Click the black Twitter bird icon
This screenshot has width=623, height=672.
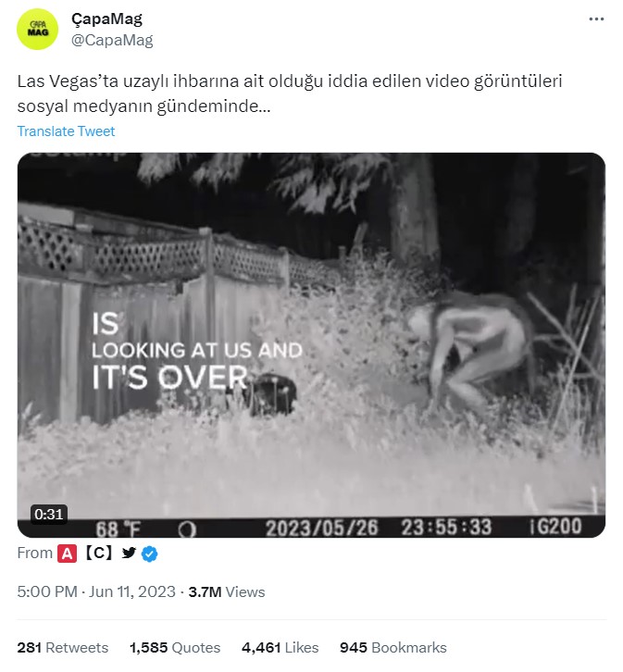129,554
